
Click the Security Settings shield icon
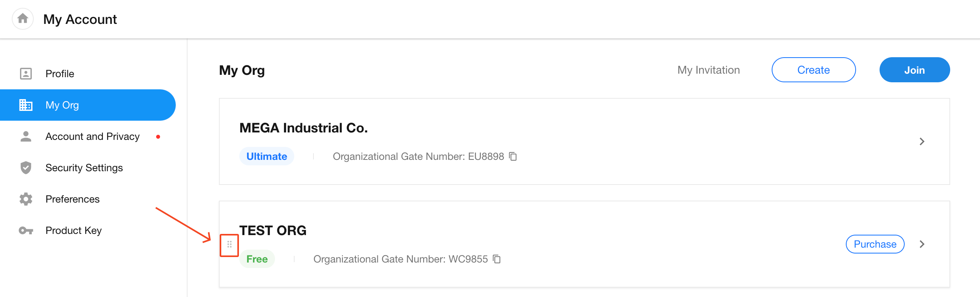[x=26, y=168]
